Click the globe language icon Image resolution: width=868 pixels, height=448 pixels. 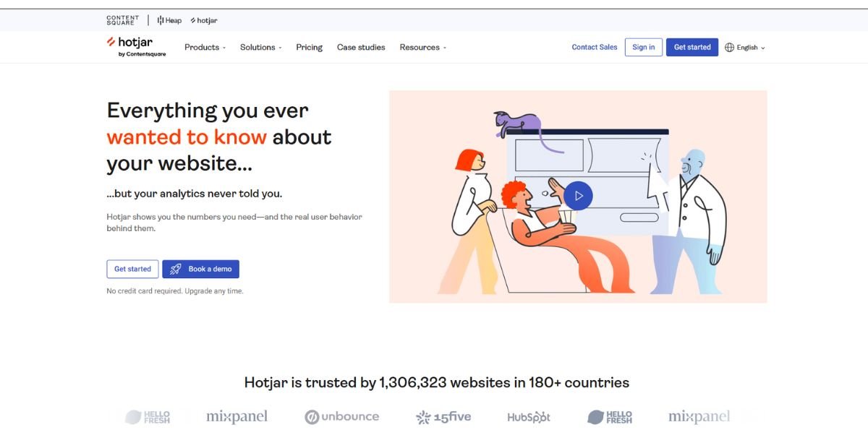[729, 47]
